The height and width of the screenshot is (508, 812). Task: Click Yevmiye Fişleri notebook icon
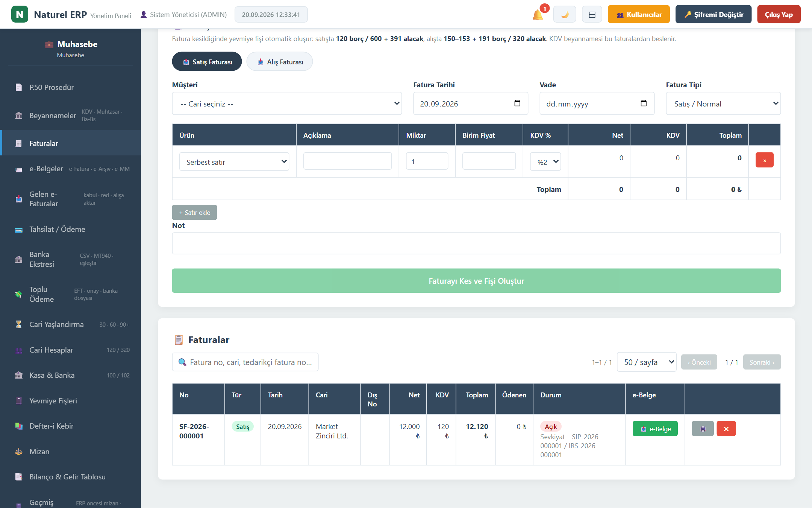(x=18, y=401)
